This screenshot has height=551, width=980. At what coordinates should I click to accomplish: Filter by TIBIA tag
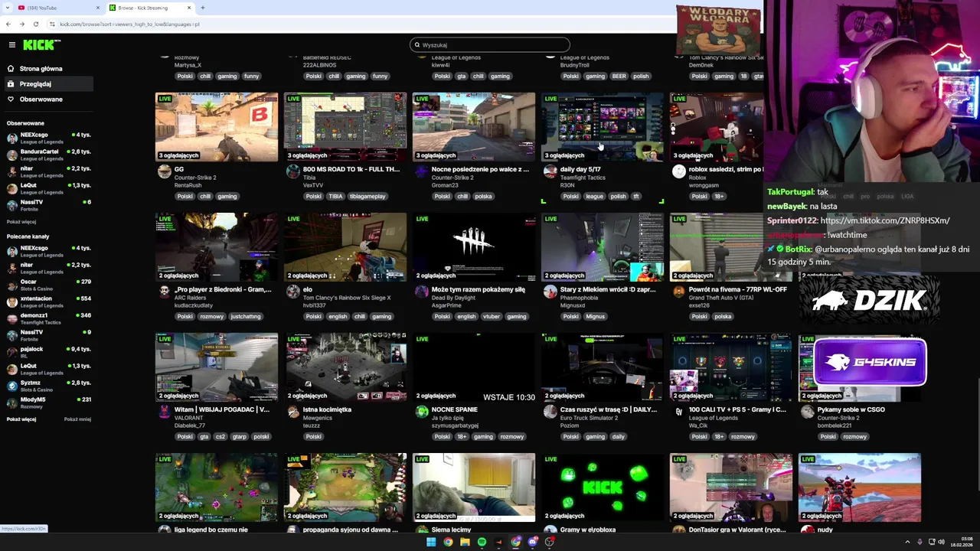coord(336,197)
